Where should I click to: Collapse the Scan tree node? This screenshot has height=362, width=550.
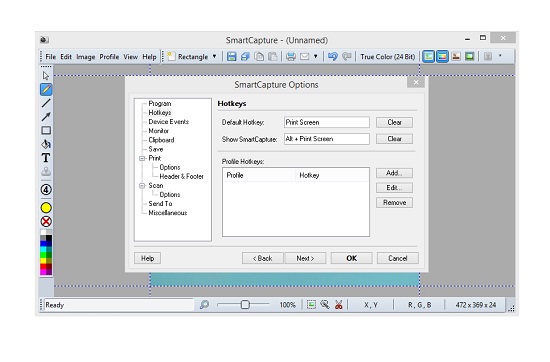click(142, 186)
